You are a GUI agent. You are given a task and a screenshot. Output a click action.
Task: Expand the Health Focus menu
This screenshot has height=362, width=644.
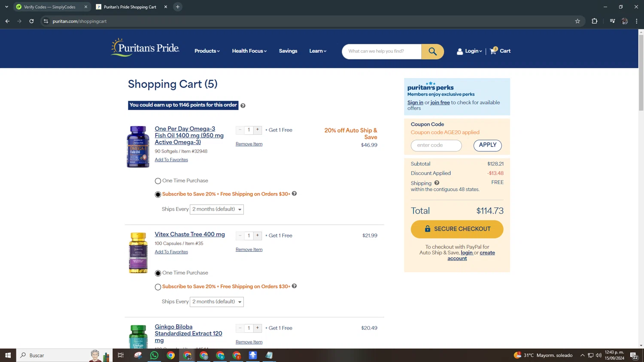249,51
